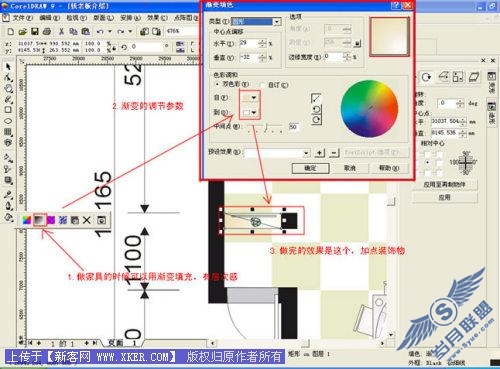Select the Pick arrow tool in the toolbox
The height and width of the screenshot is (369, 500).
tap(8, 66)
